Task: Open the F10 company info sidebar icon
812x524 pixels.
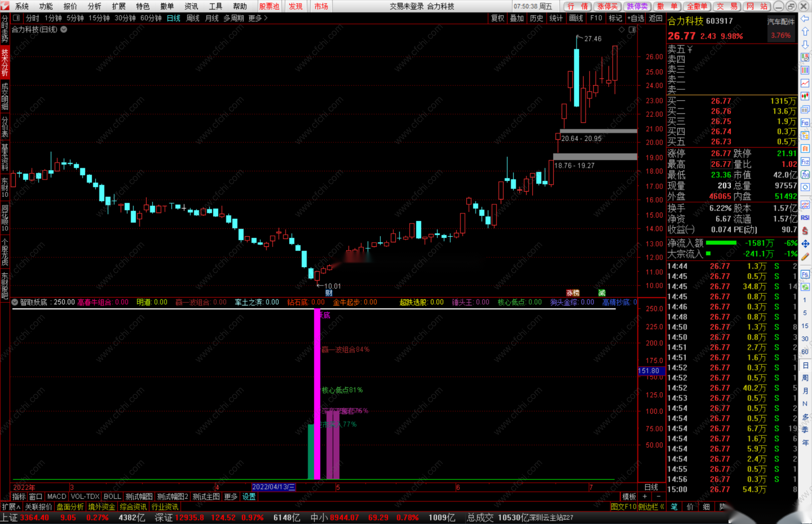Action: point(805,123)
